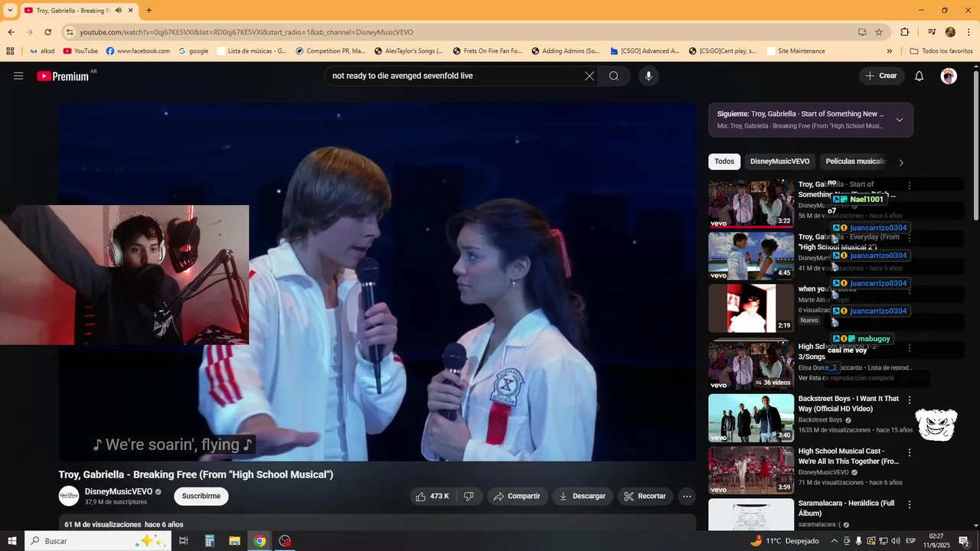Open options for Backstreet Boys video
The image size is (980, 551).
pyautogui.click(x=910, y=400)
